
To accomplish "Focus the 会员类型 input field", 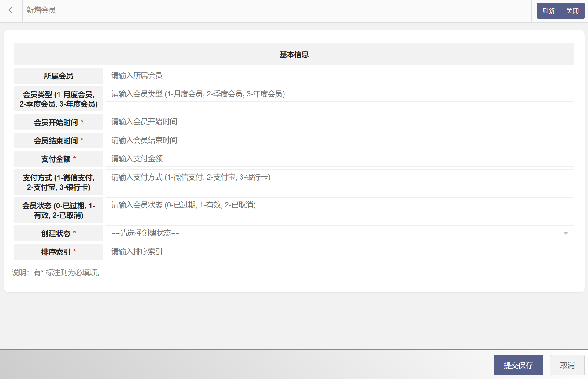I will coord(340,94).
